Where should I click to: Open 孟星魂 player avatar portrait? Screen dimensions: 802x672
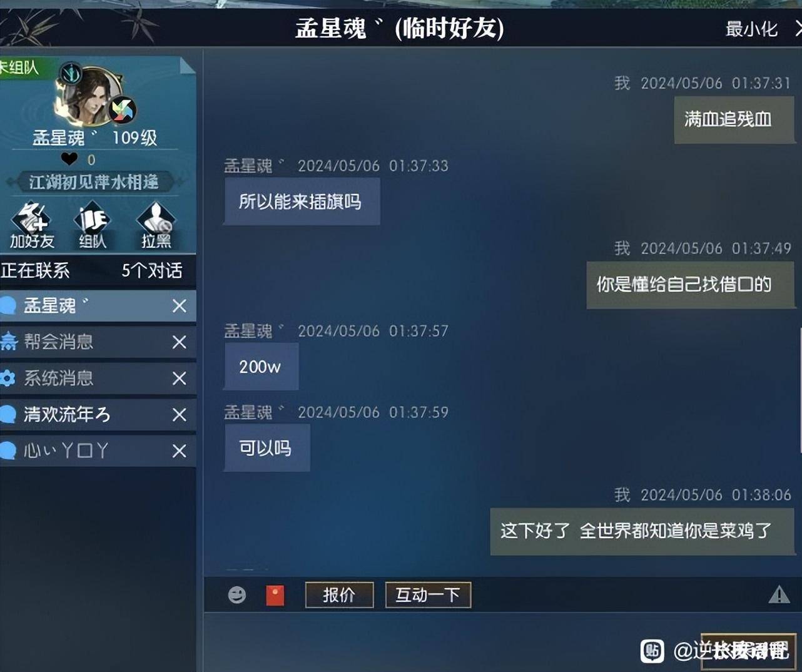tap(93, 97)
